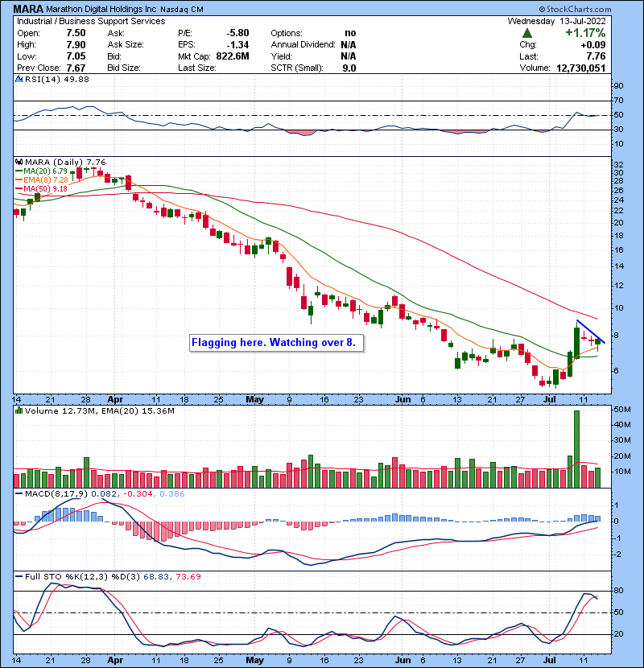644x668 pixels.
Task: Click the Low value 7.05
Action: pos(76,56)
